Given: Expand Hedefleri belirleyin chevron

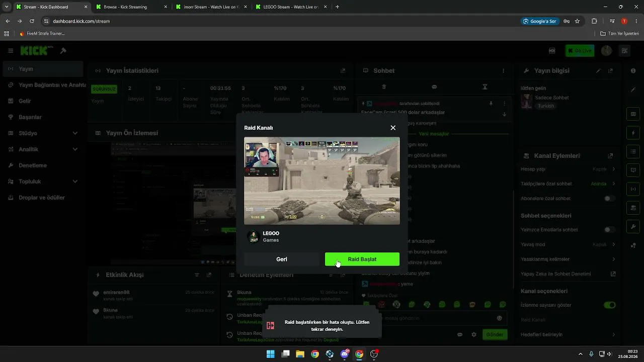Looking at the screenshot, I should click(x=614, y=334).
